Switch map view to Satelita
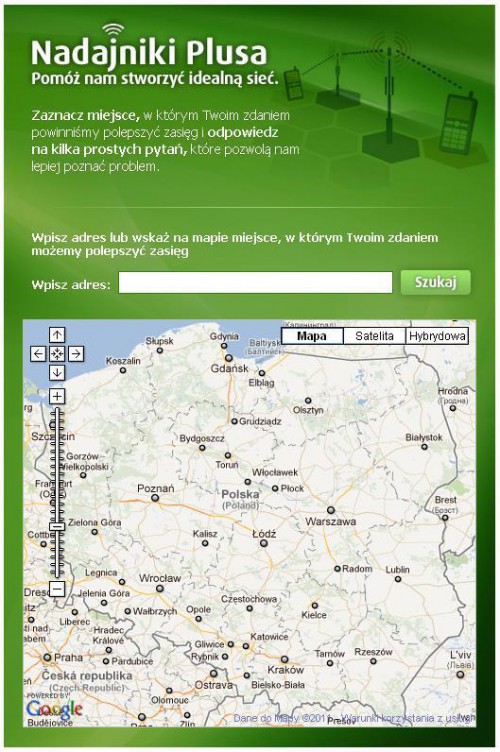The height and width of the screenshot is (752, 500). pyautogui.click(x=374, y=336)
